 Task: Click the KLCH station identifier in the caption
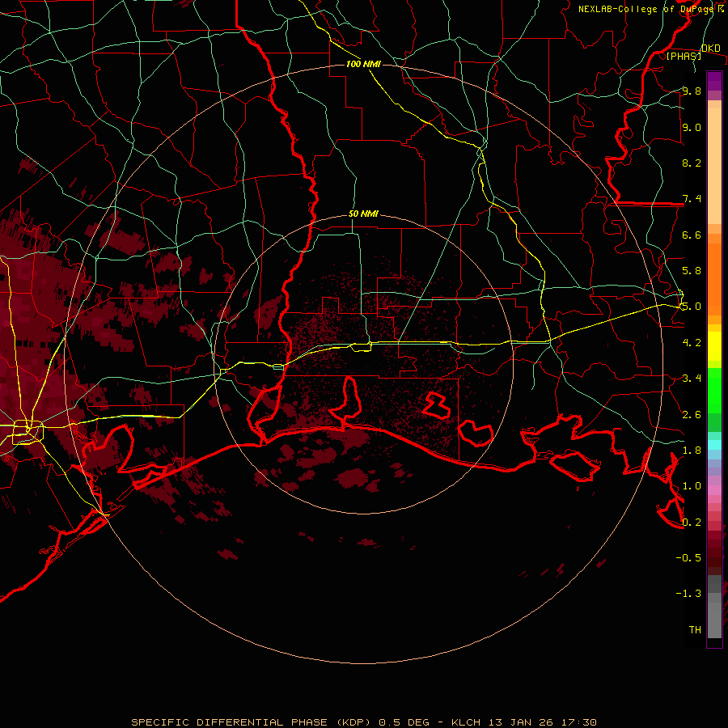[466, 722]
